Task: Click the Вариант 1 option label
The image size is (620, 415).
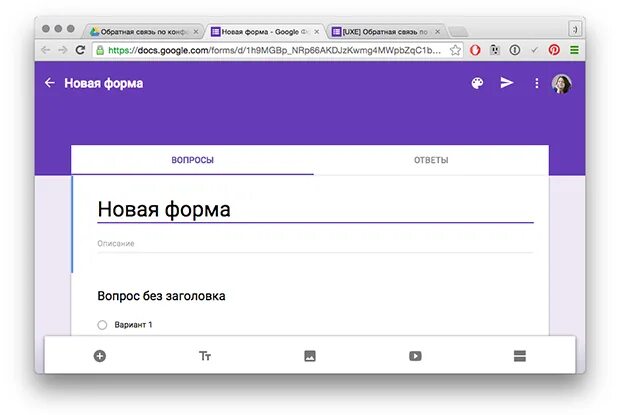Action: pyautogui.click(x=133, y=325)
